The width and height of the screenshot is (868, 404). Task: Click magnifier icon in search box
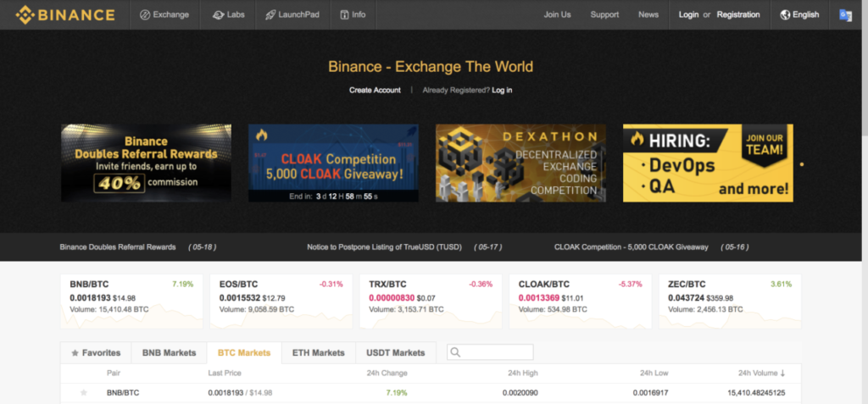455,352
